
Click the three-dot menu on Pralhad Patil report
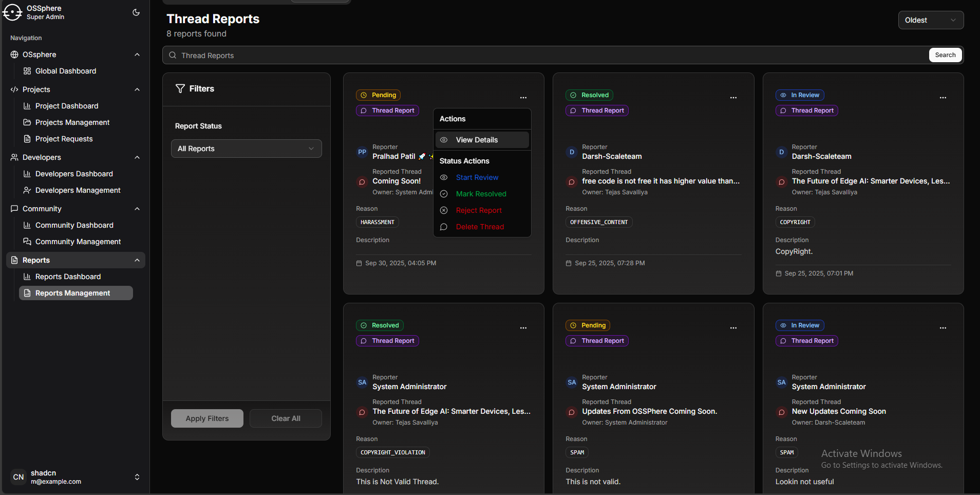click(523, 98)
